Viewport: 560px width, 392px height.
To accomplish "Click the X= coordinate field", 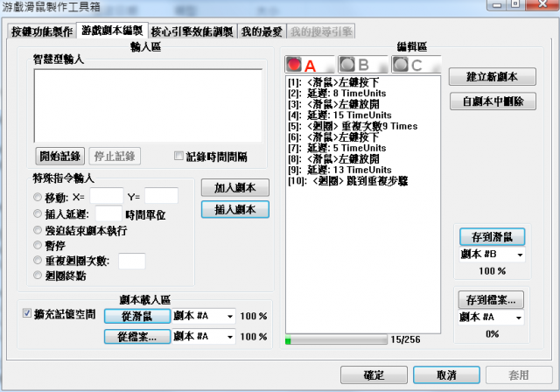I will pos(107,196).
